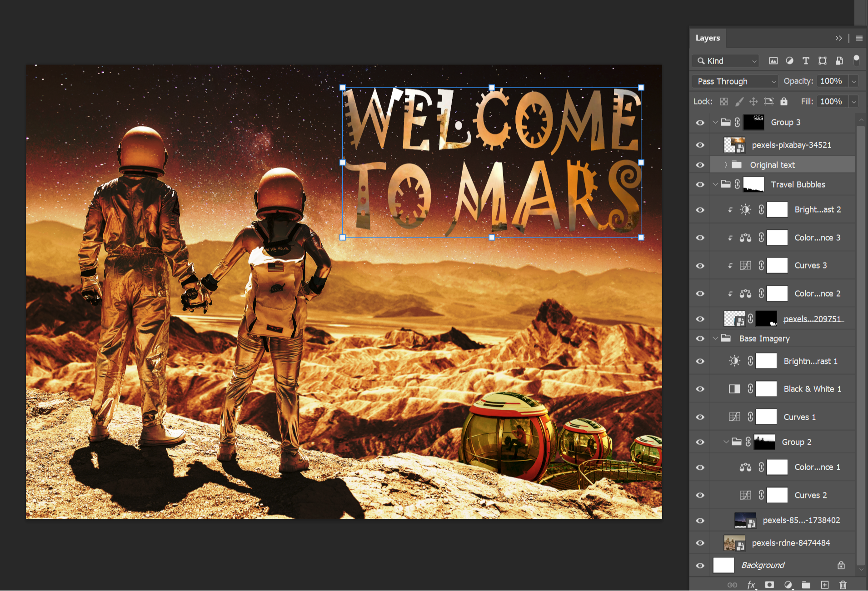
Task: Hide the Background layer eye icon
Action: click(x=700, y=566)
